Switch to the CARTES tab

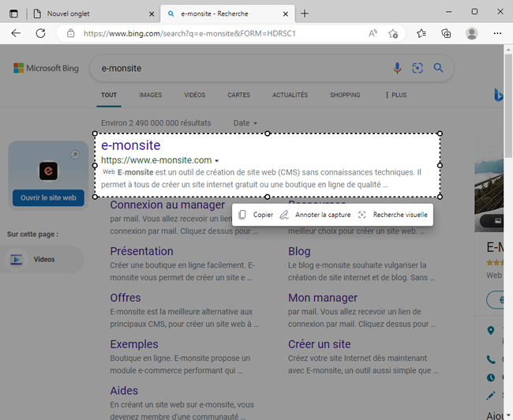point(239,95)
